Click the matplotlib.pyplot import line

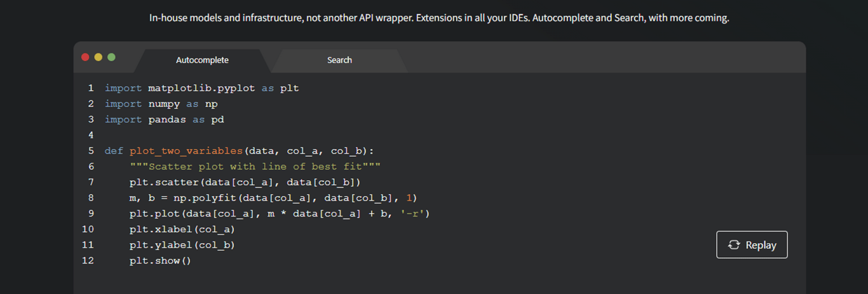click(x=201, y=88)
